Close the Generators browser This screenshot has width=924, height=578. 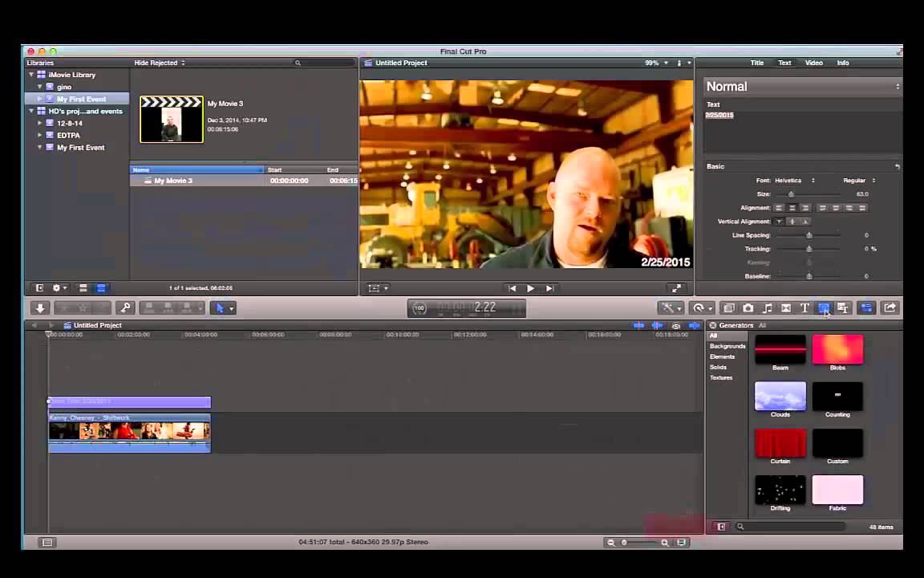[712, 326]
